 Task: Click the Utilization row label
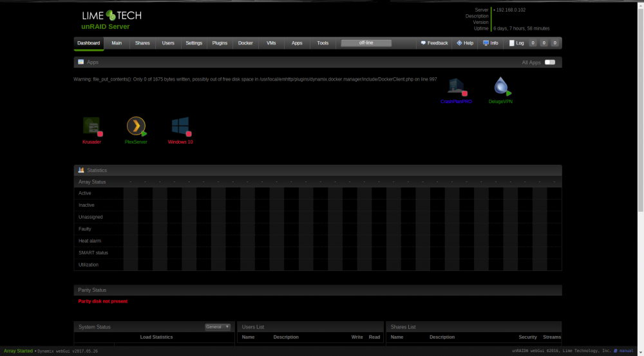[x=88, y=265]
